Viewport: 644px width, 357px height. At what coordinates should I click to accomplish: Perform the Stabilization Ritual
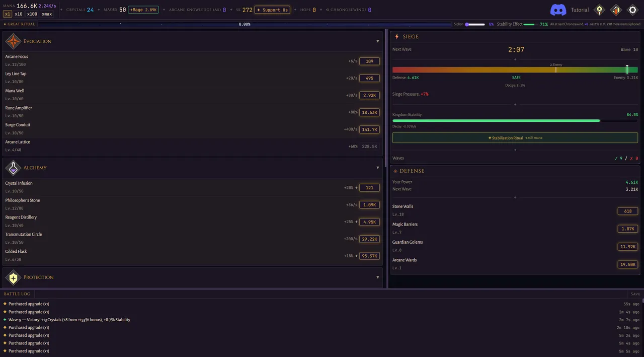[515, 137]
